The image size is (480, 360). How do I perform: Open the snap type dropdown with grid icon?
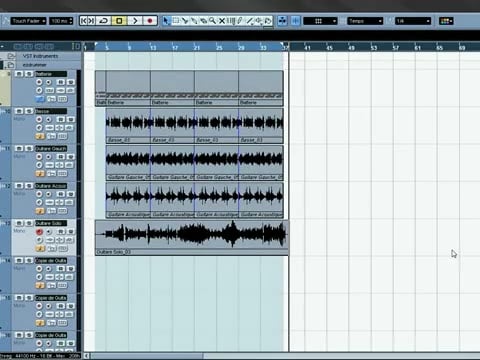pos(320,21)
